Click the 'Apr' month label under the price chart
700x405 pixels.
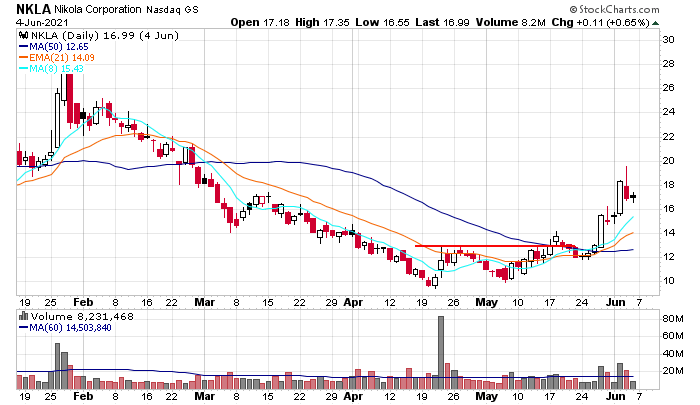tap(353, 302)
